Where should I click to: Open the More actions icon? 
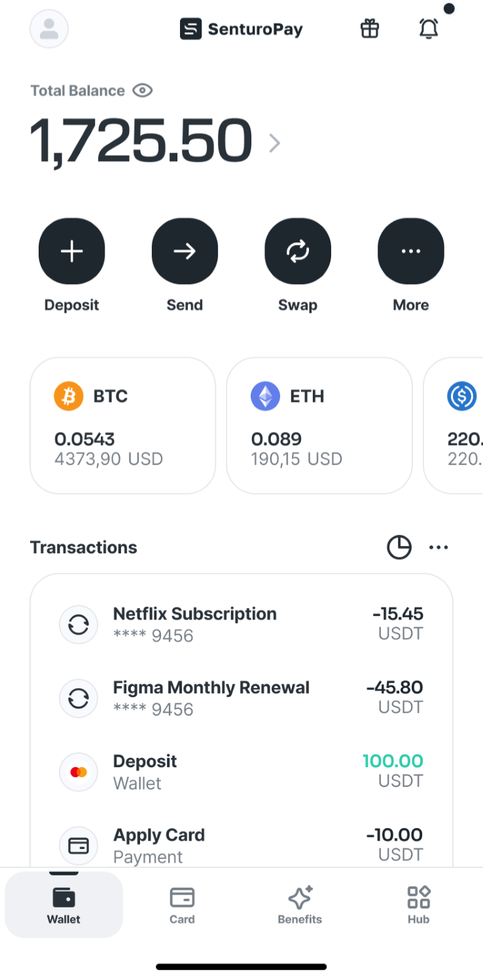coord(411,251)
